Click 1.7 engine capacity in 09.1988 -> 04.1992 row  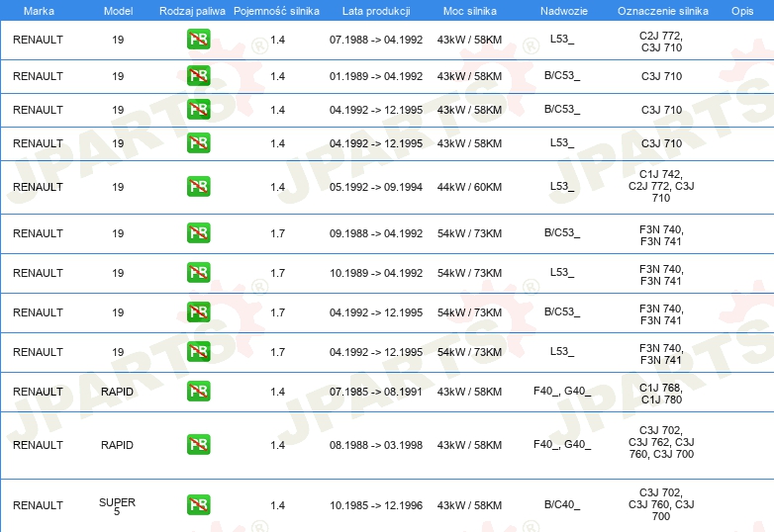(277, 233)
